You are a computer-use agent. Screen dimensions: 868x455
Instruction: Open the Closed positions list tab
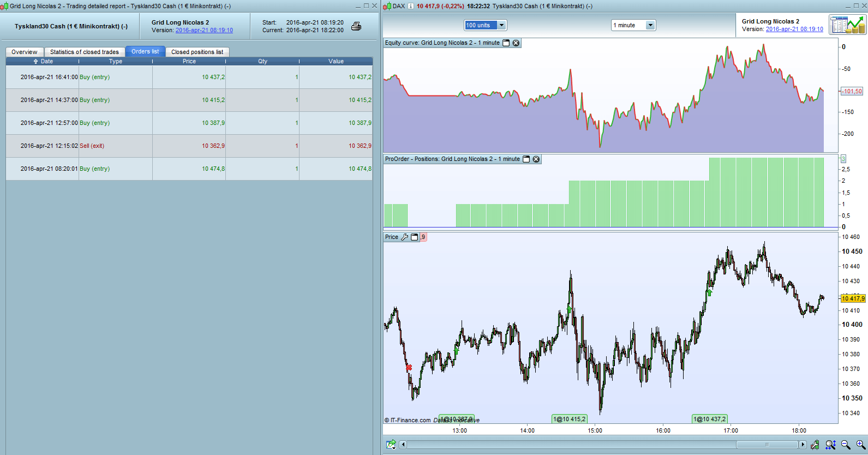[197, 52]
